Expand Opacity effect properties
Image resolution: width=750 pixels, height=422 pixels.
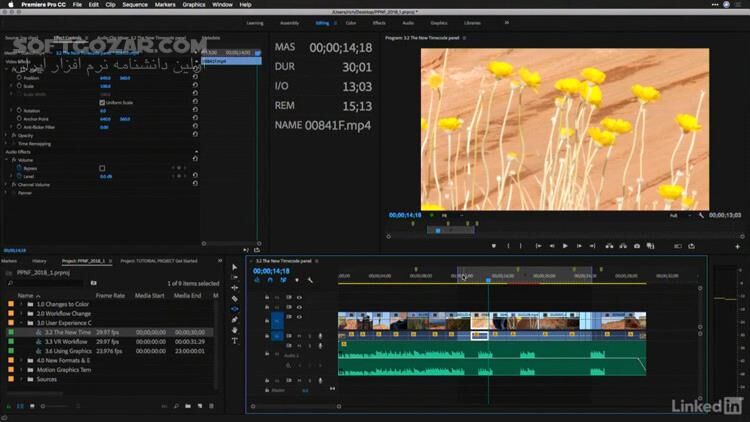click(6, 136)
